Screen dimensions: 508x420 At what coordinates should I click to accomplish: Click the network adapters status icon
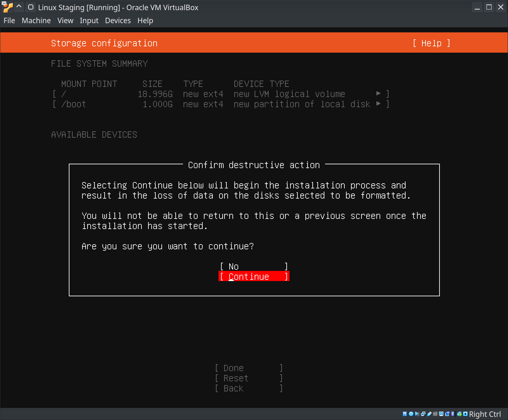click(x=423, y=414)
